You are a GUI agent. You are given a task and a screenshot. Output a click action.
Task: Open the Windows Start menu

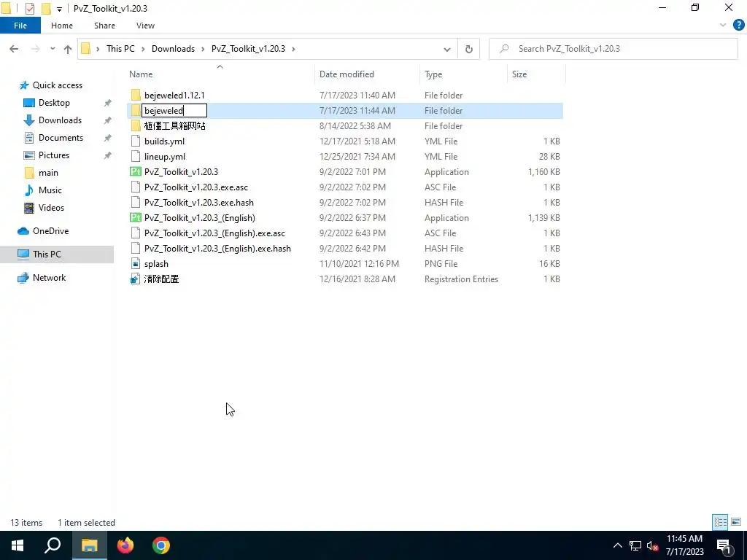[x=18, y=545]
